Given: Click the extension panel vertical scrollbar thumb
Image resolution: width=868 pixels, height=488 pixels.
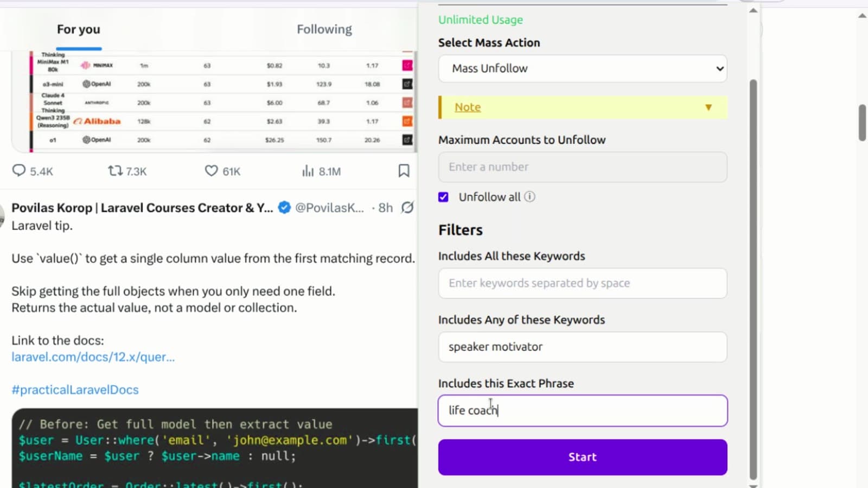Looking at the screenshot, I should pyautogui.click(x=753, y=279).
